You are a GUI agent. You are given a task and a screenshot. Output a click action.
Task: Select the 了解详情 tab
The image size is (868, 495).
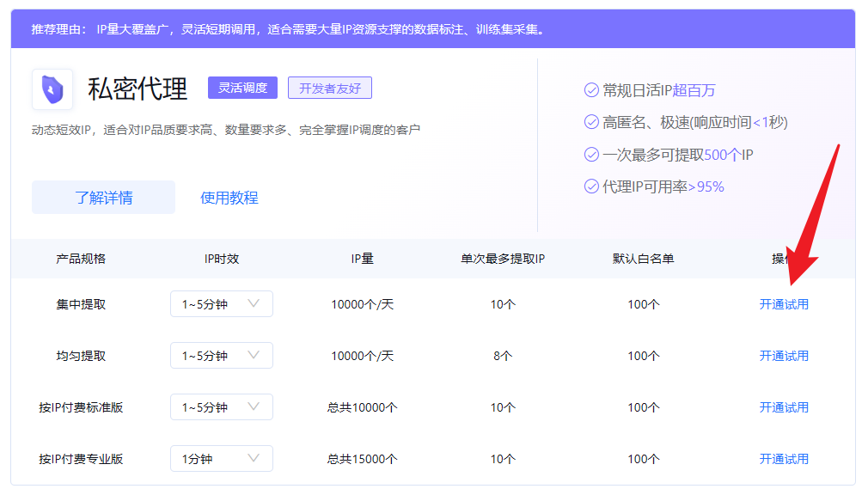pyautogui.click(x=103, y=197)
